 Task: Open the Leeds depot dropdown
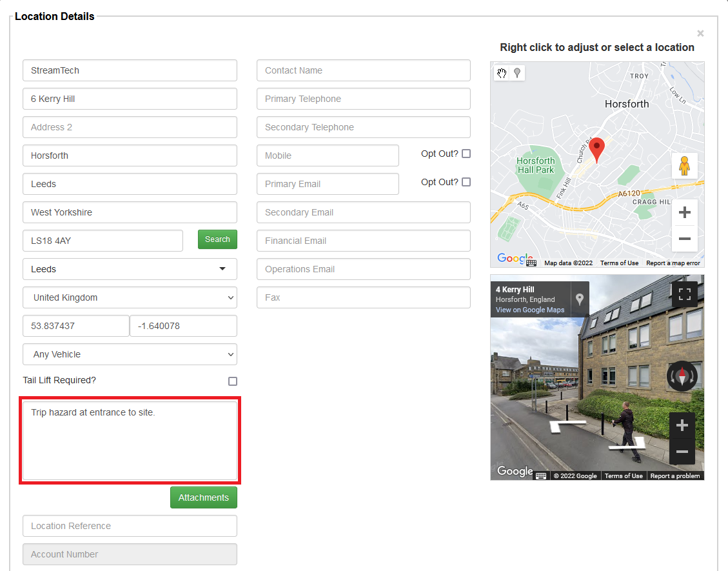click(130, 269)
